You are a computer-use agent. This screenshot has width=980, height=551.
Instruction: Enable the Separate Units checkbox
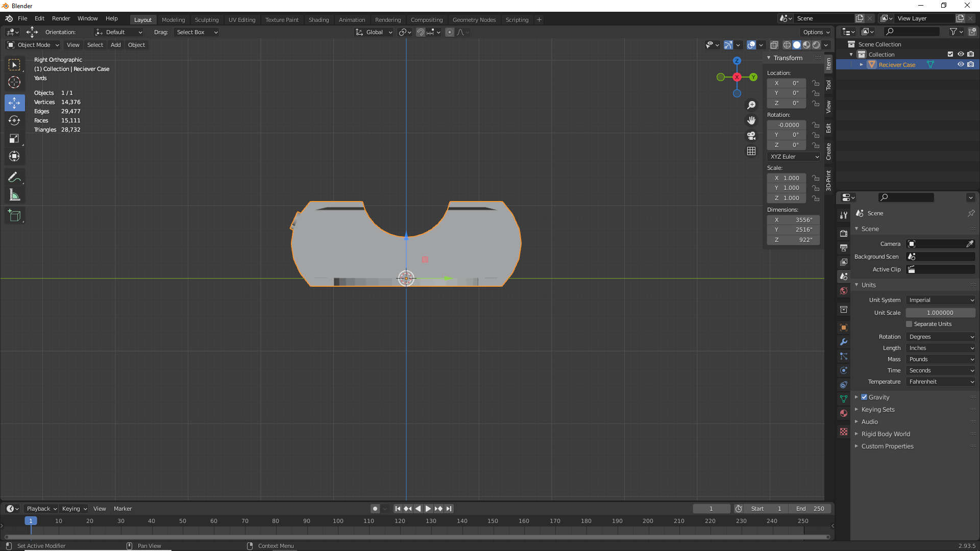click(x=909, y=324)
